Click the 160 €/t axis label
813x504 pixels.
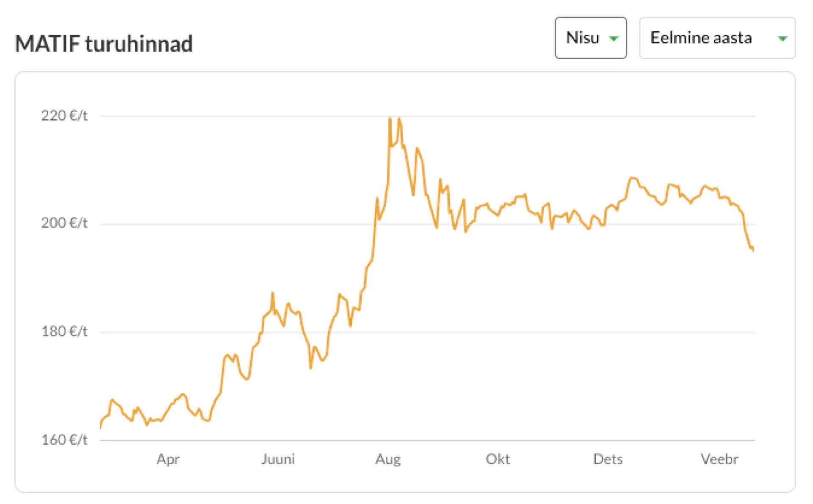(x=64, y=440)
